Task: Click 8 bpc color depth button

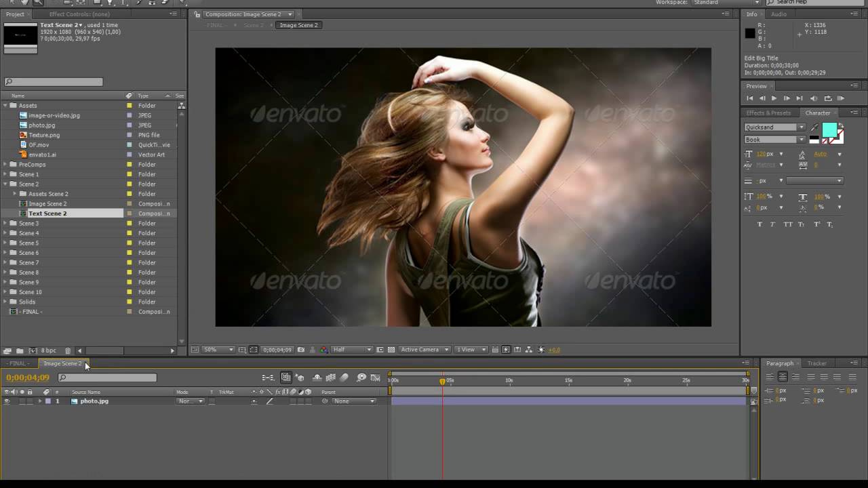Action: [48, 351]
